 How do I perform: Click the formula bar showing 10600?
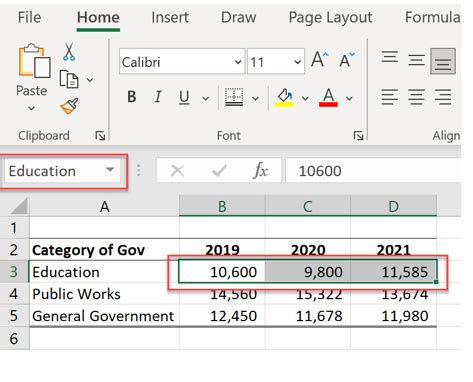coord(373,171)
